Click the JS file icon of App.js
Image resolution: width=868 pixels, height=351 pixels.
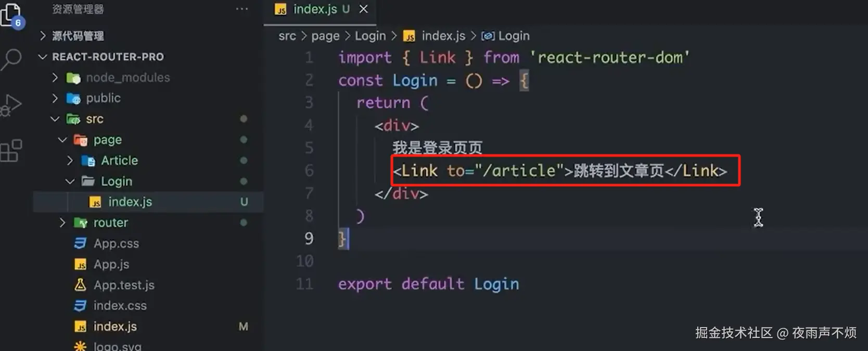[x=81, y=265]
